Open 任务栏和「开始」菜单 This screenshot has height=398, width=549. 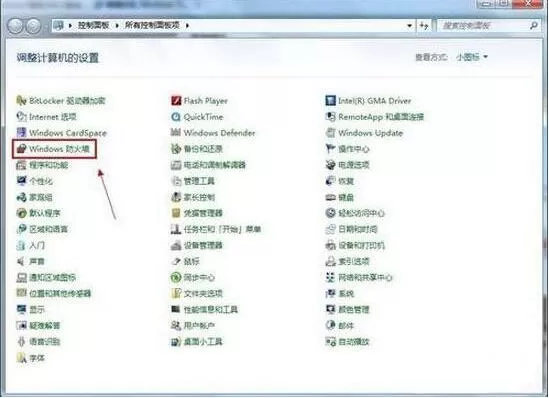click(x=216, y=229)
